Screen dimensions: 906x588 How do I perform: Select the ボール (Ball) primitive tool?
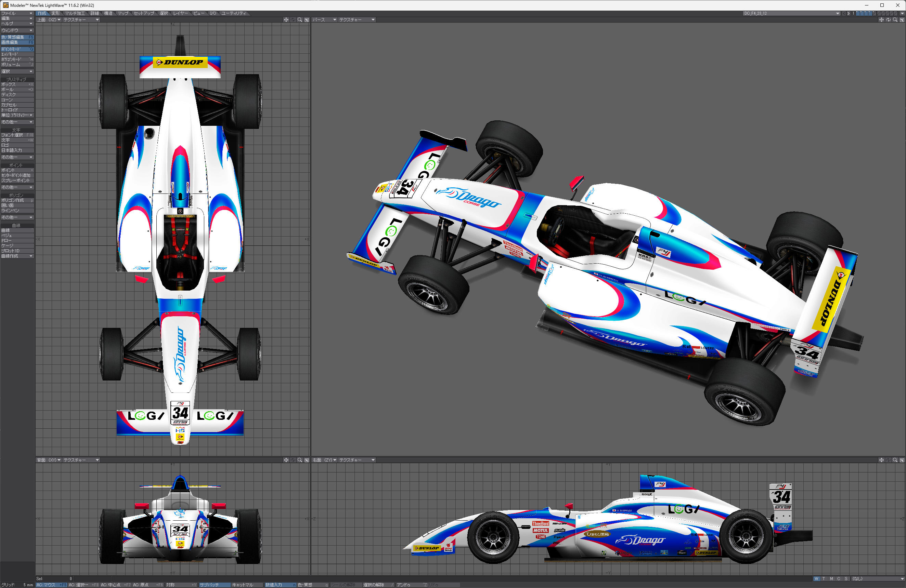pos(17,90)
